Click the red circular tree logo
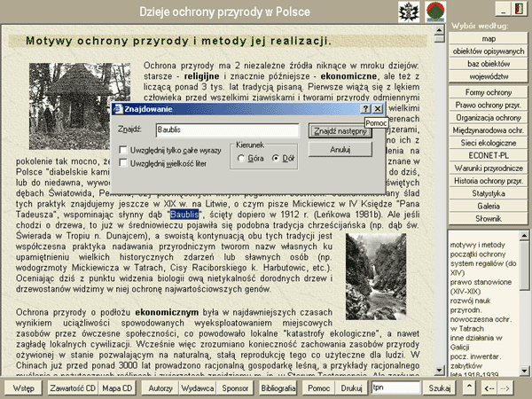 (x=434, y=11)
